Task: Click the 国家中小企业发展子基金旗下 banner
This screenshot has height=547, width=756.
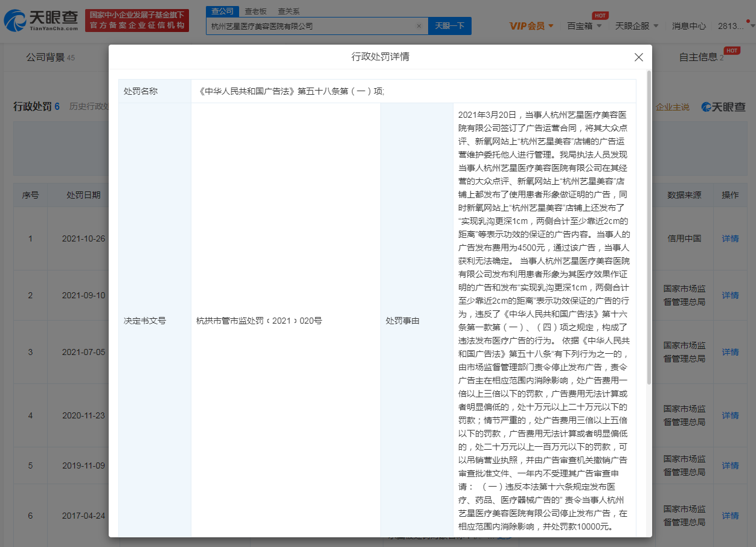Action: pos(137,21)
